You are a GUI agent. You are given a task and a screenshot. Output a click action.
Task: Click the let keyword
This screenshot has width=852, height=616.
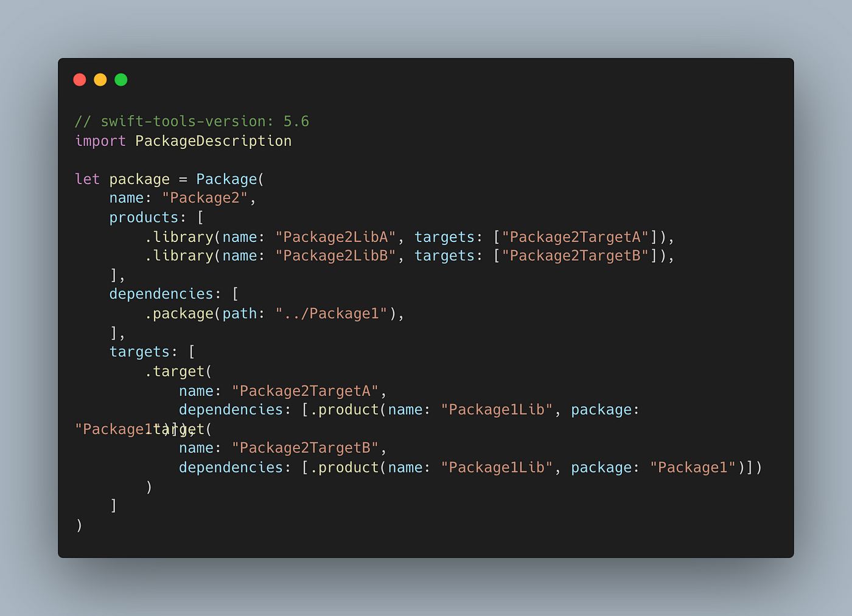click(87, 179)
